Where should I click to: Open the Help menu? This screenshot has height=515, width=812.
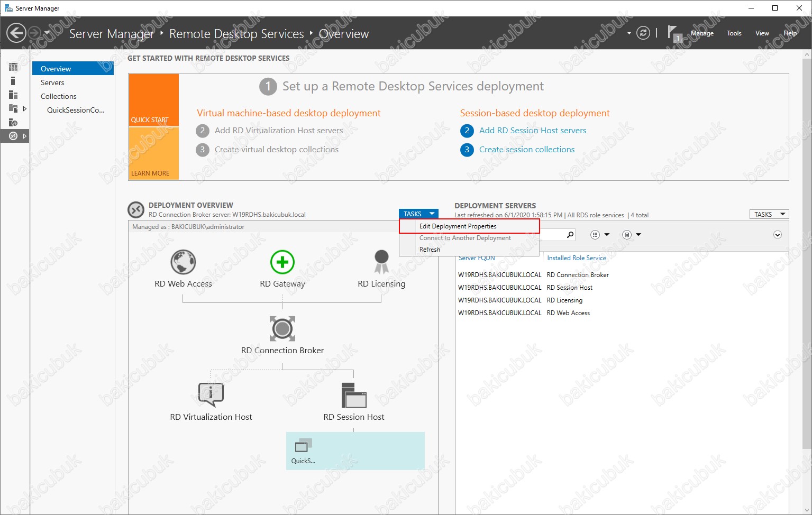(790, 33)
